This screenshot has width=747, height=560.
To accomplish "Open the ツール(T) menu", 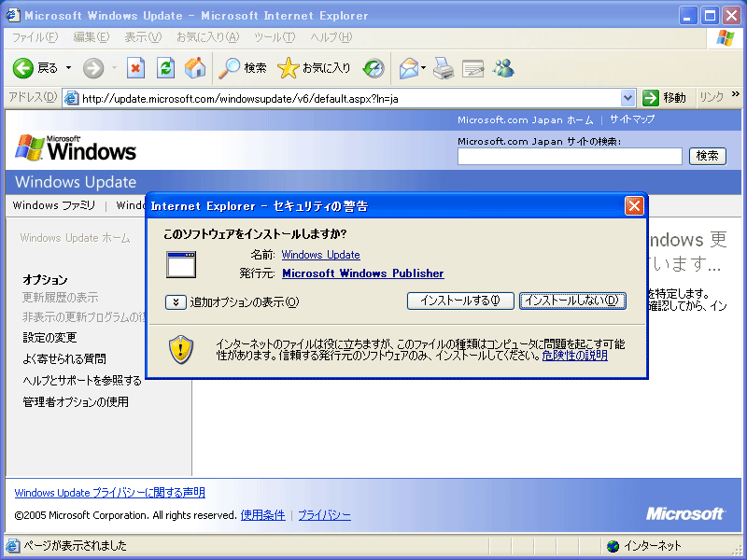I will 275,37.
